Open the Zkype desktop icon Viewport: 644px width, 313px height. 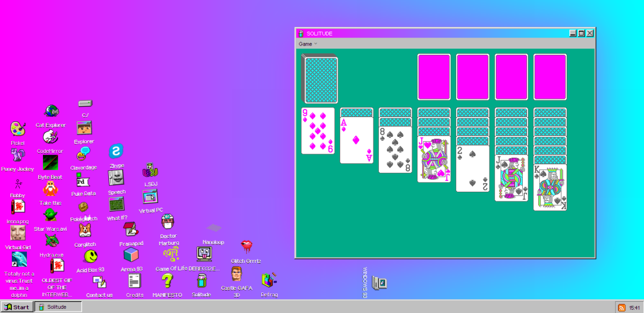[x=116, y=151]
